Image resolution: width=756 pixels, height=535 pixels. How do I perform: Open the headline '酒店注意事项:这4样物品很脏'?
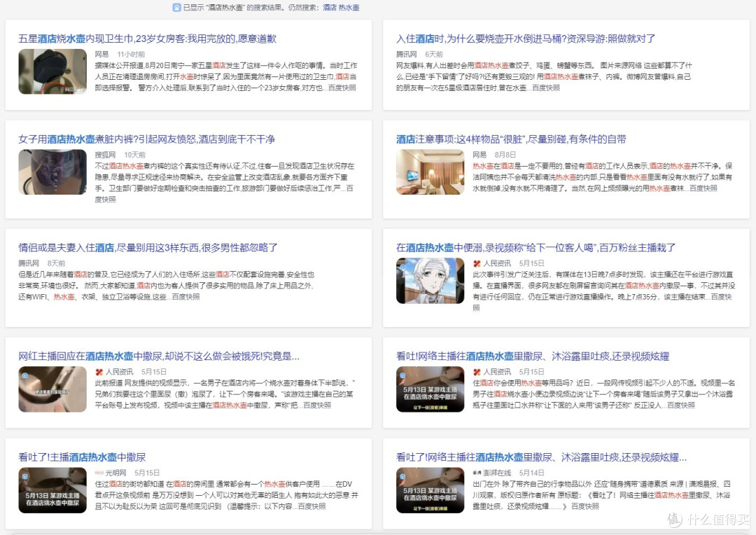coord(511,139)
